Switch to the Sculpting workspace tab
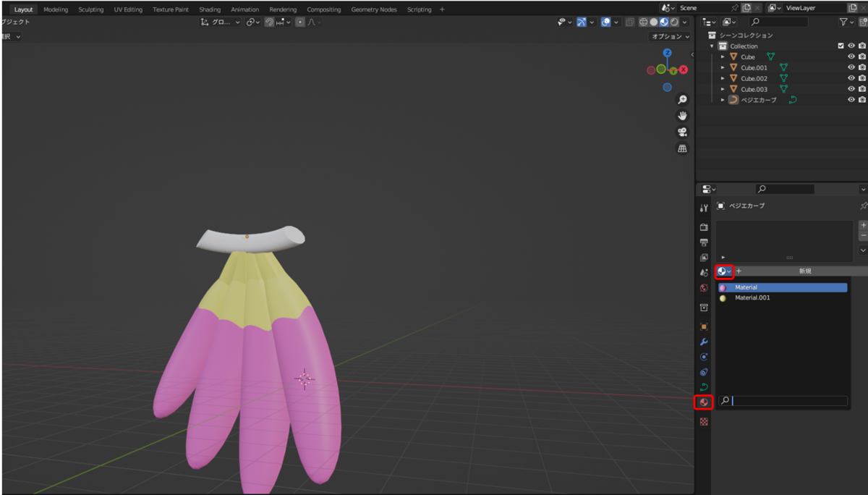 click(x=91, y=9)
